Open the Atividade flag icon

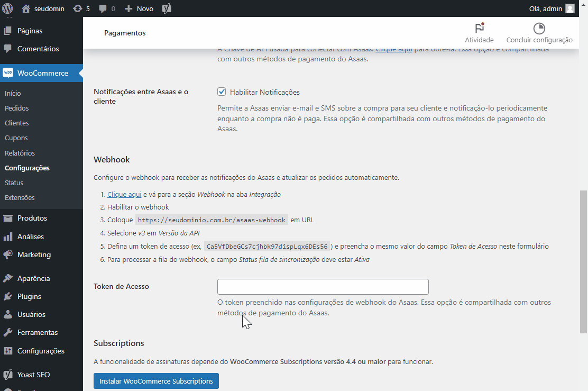480,28
